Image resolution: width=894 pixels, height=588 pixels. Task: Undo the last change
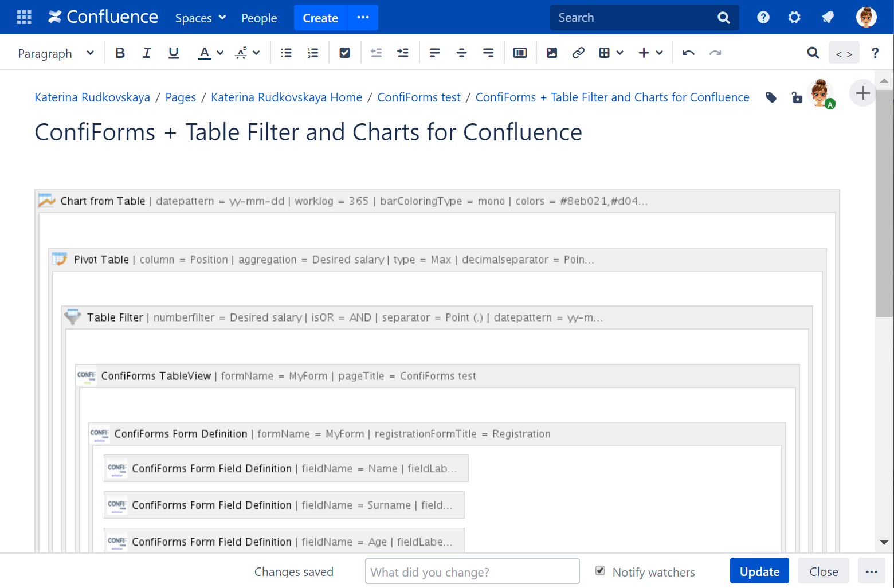(x=688, y=52)
